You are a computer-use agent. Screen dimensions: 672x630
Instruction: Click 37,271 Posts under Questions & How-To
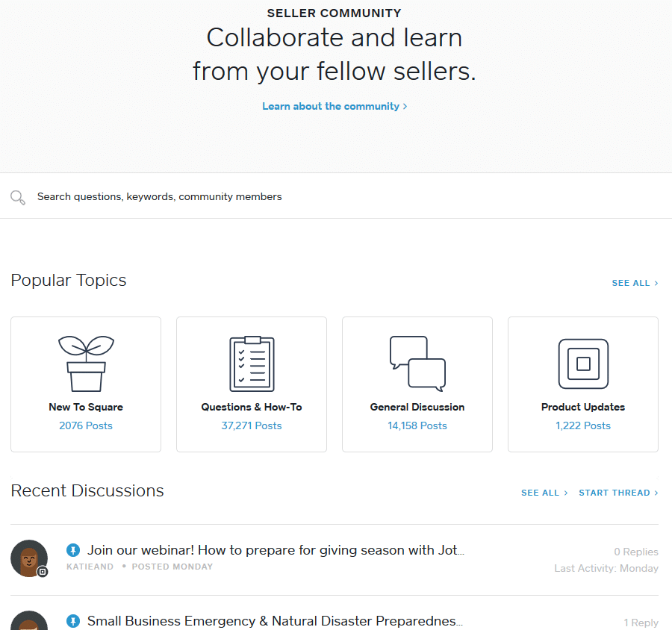(251, 424)
